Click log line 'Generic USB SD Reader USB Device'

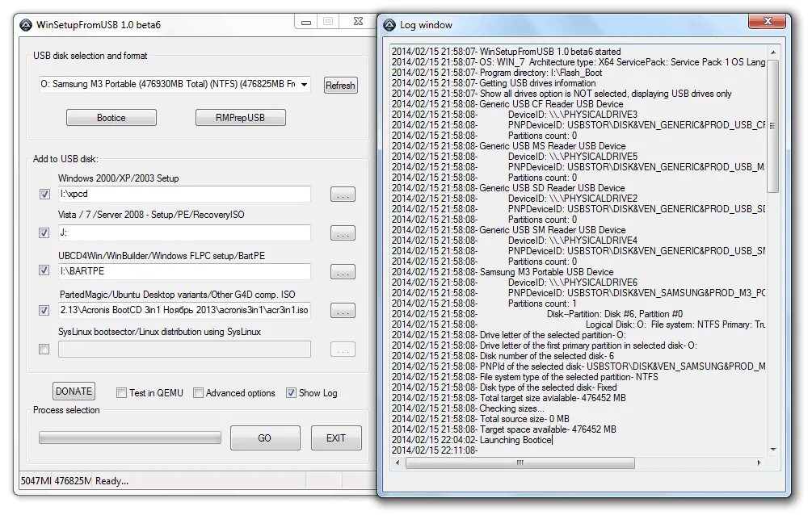click(552, 188)
